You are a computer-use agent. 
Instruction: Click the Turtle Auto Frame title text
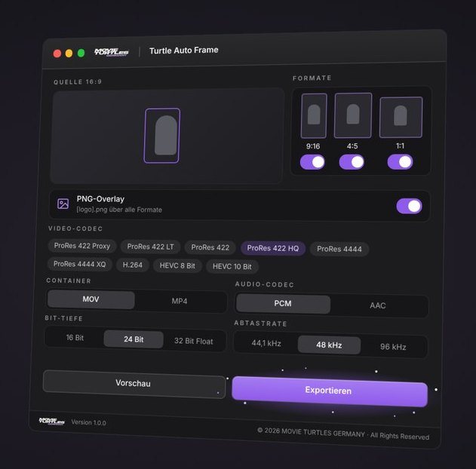click(x=183, y=51)
